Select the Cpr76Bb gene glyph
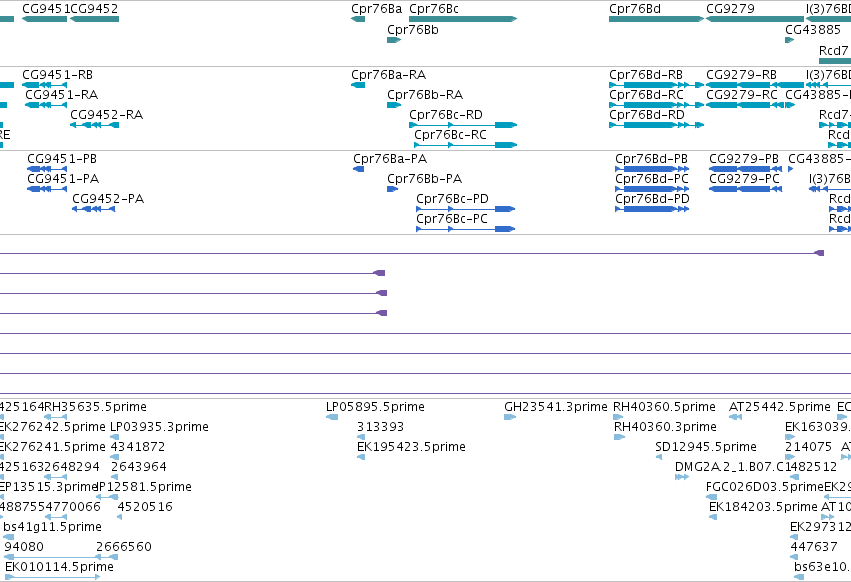 pyautogui.click(x=394, y=40)
